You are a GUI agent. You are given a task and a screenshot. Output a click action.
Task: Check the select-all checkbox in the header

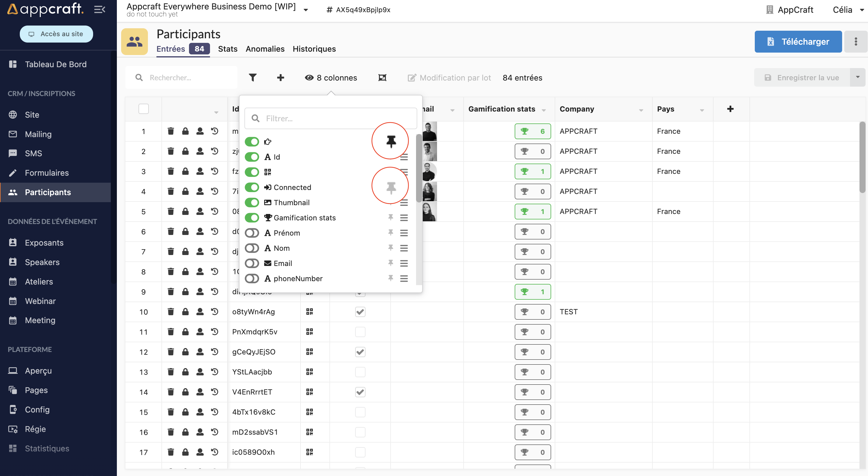[144, 109]
